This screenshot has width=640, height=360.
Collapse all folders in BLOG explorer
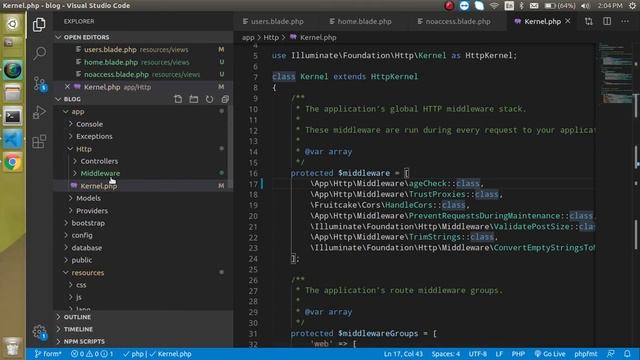coord(225,99)
